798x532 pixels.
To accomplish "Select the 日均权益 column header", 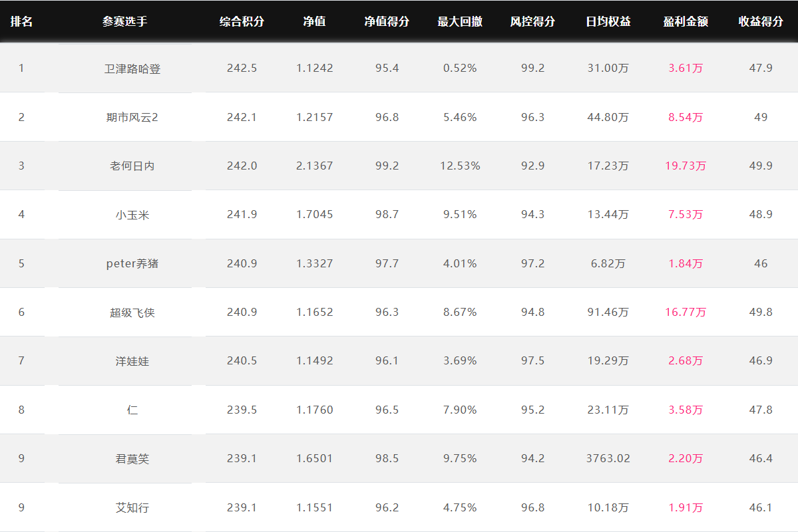I will click(x=608, y=21).
